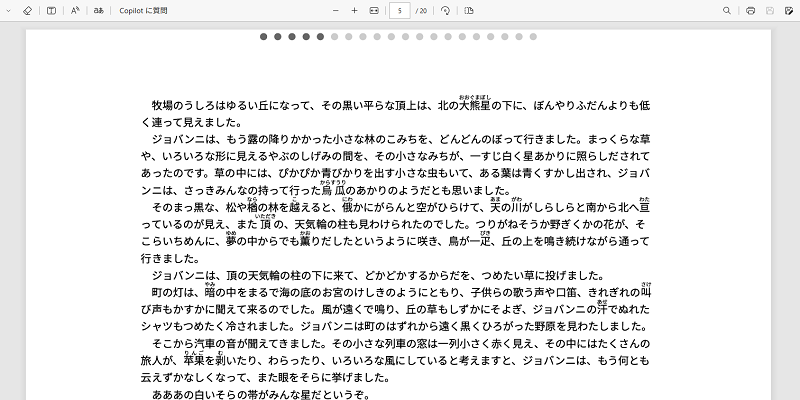Activate the Add text tool
Image resolution: width=800 pixels, height=400 pixels.
(x=51, y=11)
